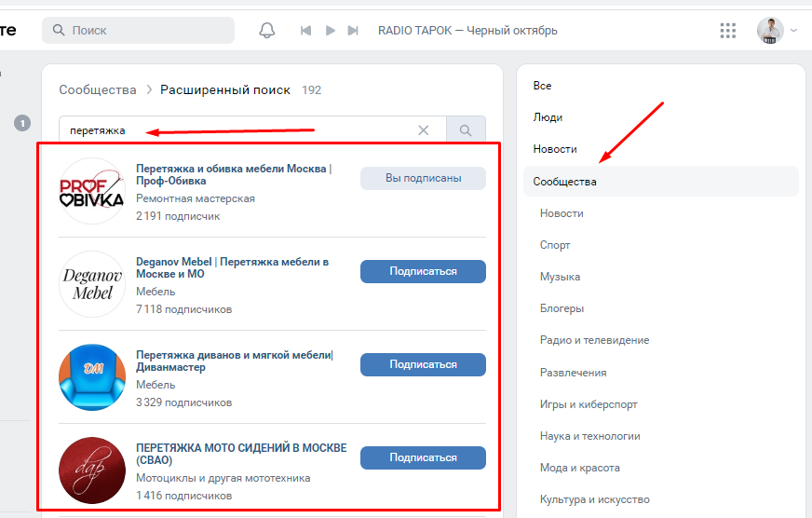The width and height of the screenshot is (812, 518).
Task: Skip to the previous track
Action: [x=306, y=31]
